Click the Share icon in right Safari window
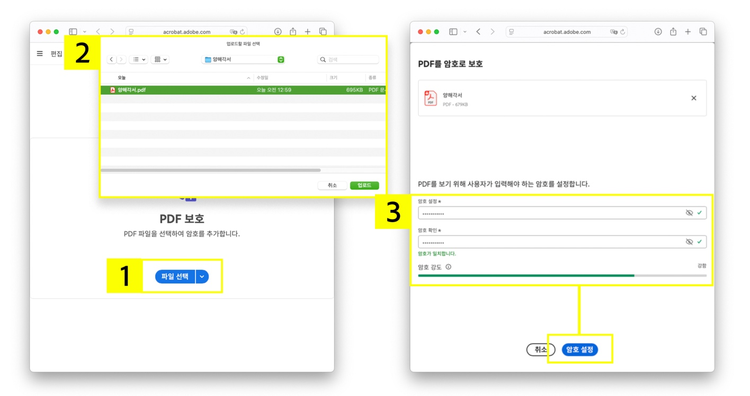Screen dimensions: 750x396 (x=673, y=32)
